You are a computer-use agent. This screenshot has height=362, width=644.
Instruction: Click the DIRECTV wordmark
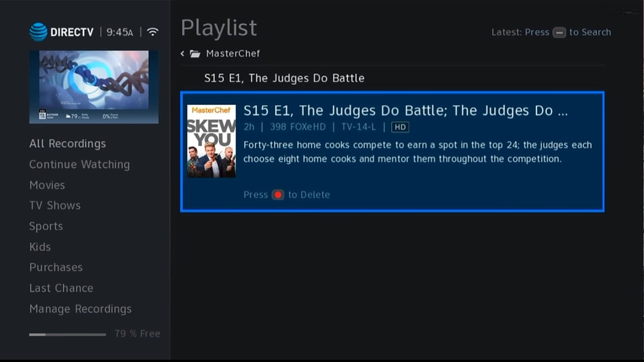point(72,32)
